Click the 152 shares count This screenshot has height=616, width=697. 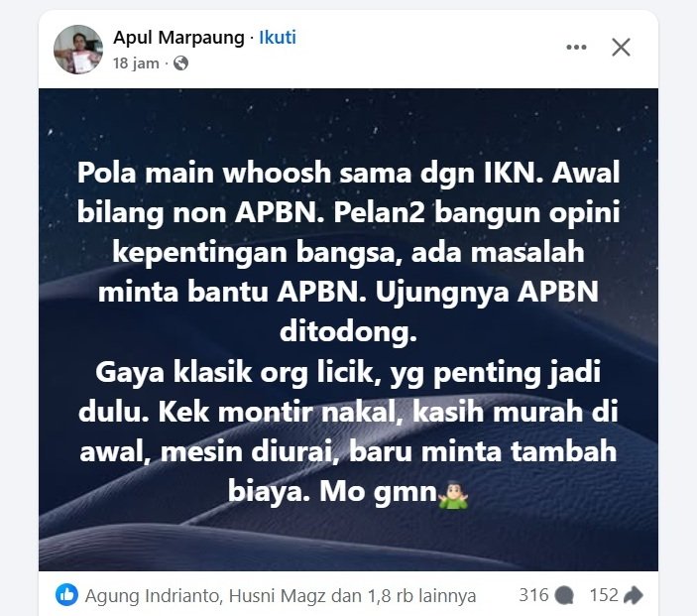tap(604, 595)
